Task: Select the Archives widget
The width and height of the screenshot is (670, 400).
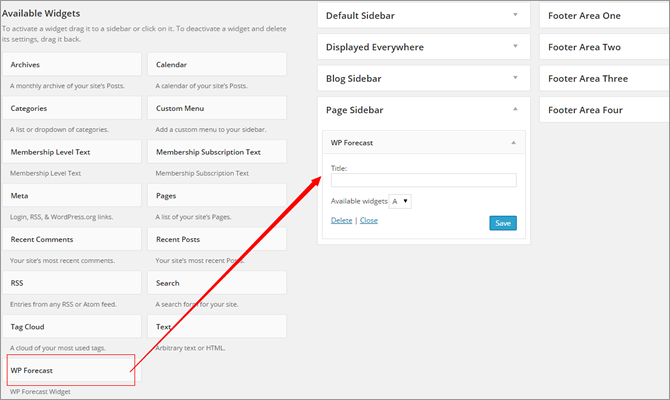Action: tap(72, 65)
